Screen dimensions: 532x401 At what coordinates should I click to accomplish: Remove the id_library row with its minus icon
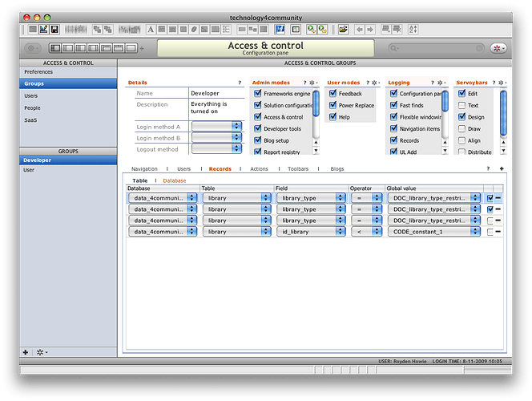click(x=498, y=232)
